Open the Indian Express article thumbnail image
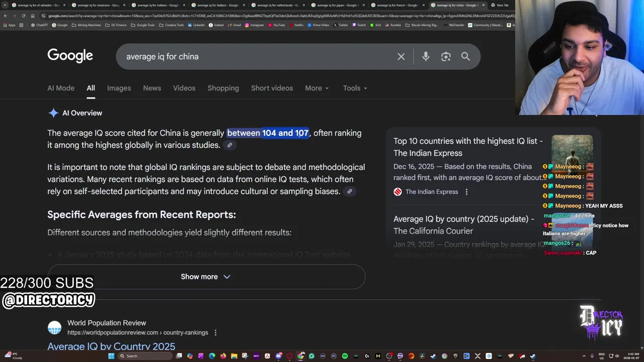Screen dimensions: 644x362 [572, 155]
